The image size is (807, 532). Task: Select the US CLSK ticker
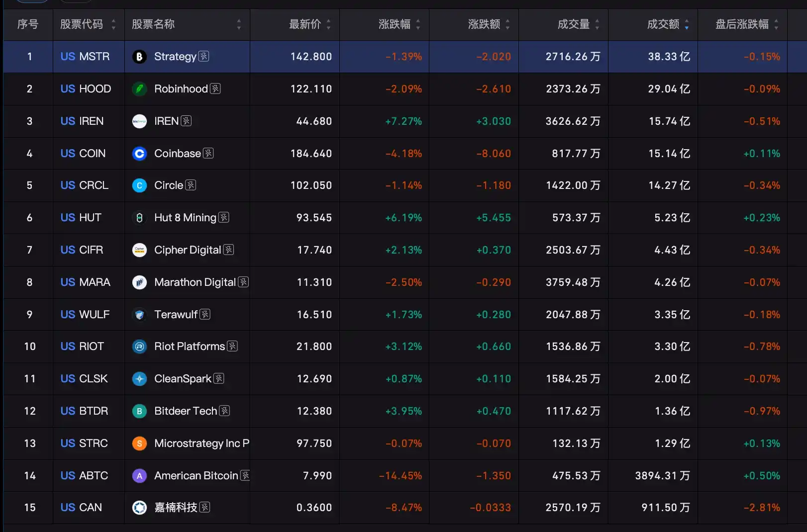pos(84,379)
